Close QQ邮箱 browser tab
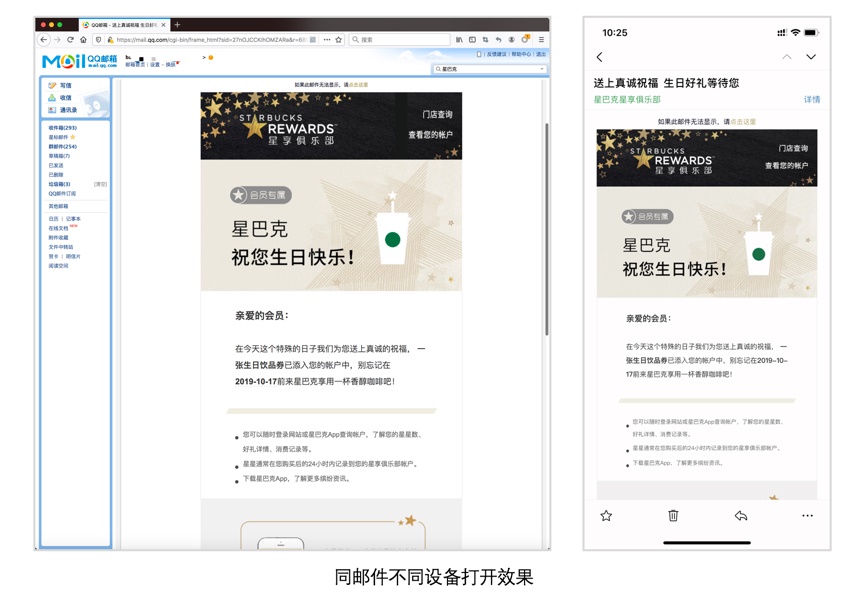Screen dimensions: 865x597 pos(163,25)
